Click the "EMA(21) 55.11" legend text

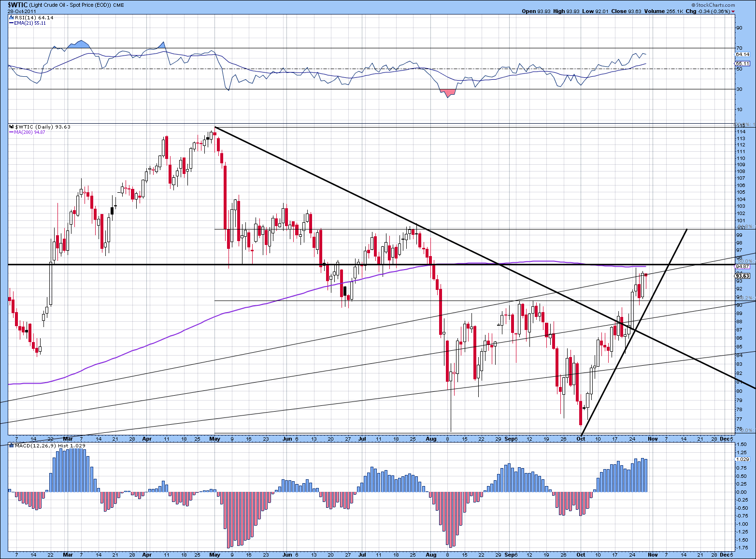point(30,23)
